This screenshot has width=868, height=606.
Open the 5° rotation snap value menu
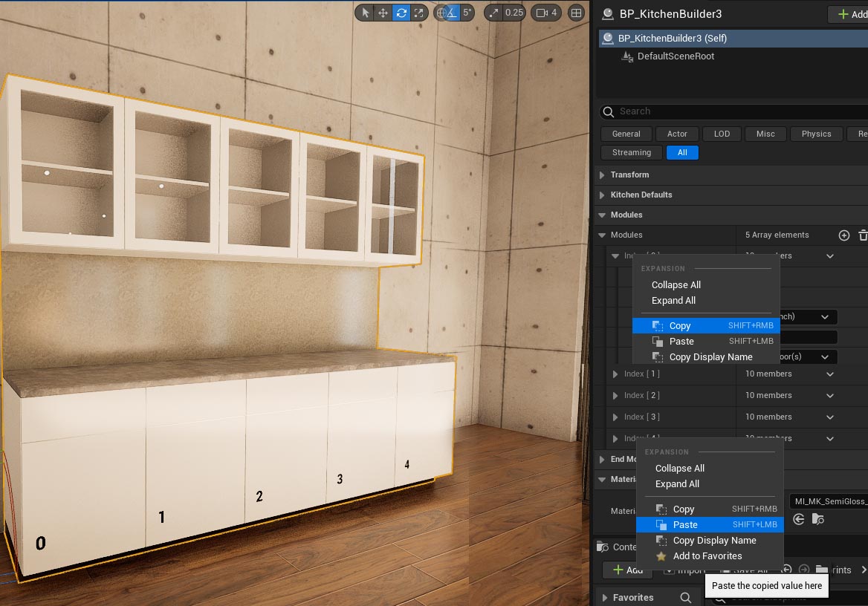pyautogui.click(x=467, y=13)
